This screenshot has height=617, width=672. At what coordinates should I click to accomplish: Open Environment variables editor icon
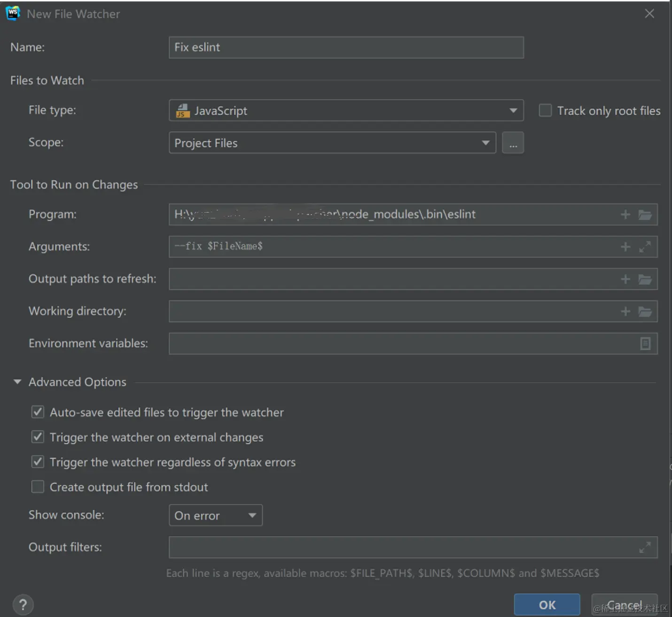645,344
